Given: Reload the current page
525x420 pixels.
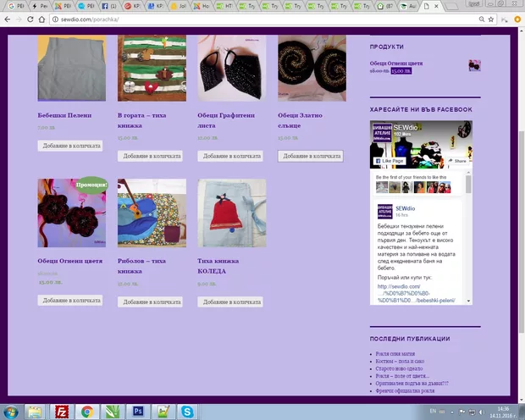Looking at the screenshot, I should pos(30,19).
